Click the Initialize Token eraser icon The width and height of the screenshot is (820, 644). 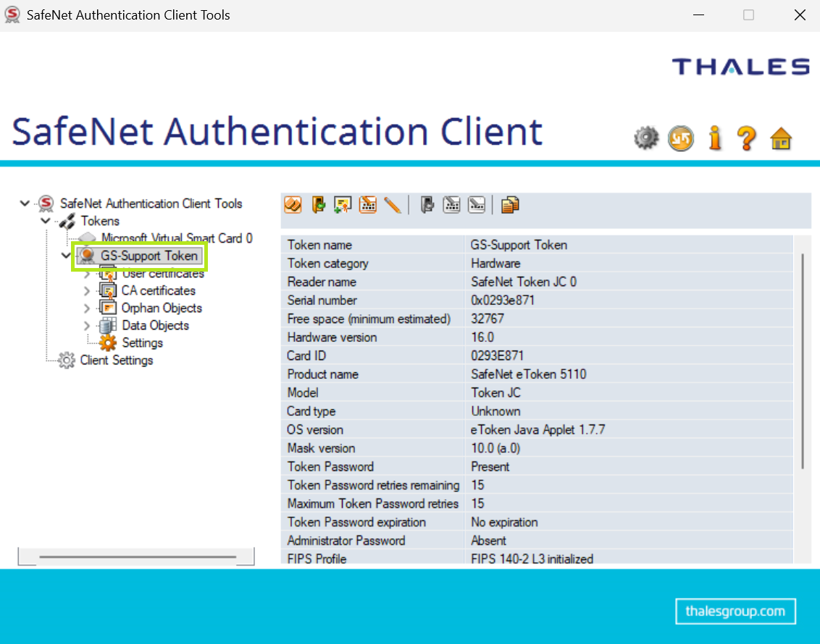[x=293, y=205]
